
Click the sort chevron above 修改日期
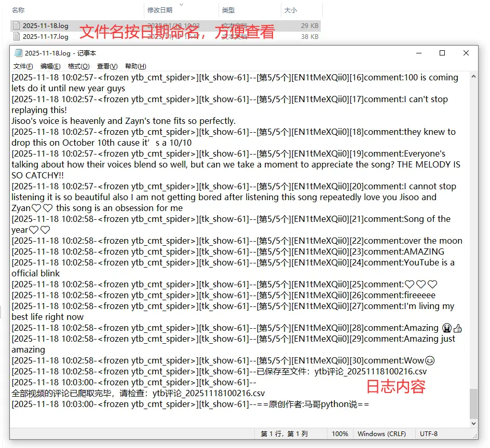pyautogui.click(x=181, y=4)
